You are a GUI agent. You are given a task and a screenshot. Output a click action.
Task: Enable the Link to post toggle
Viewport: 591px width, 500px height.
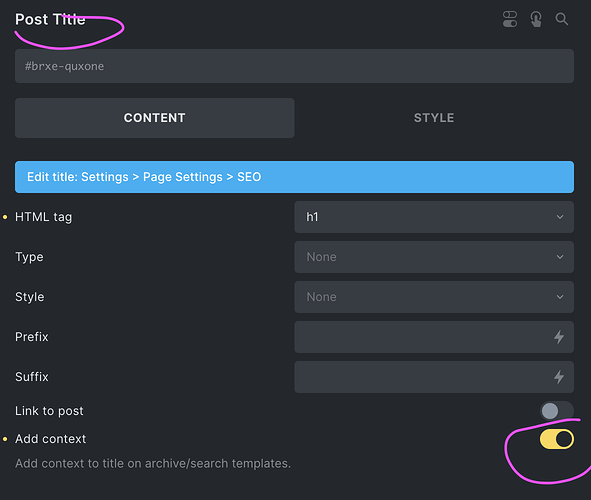(557, 411)
